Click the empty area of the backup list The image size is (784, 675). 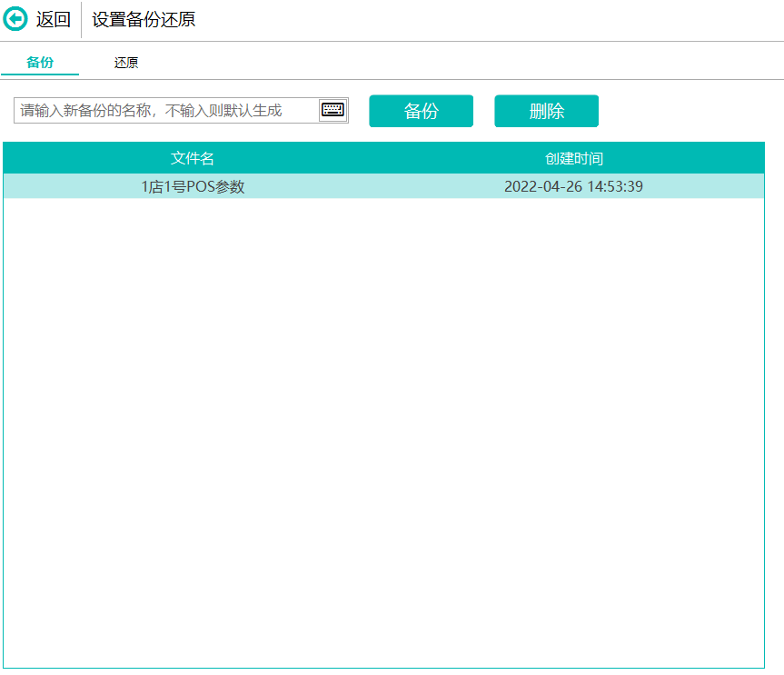(382, 427)
